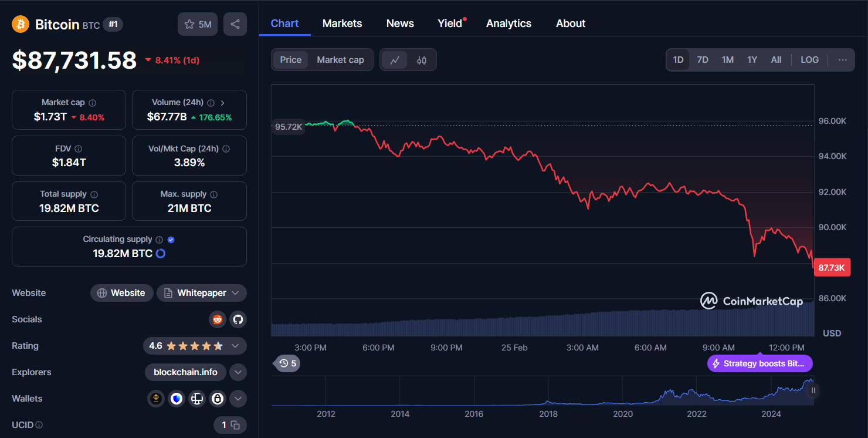Copy the UCID value

coord(235,424)
